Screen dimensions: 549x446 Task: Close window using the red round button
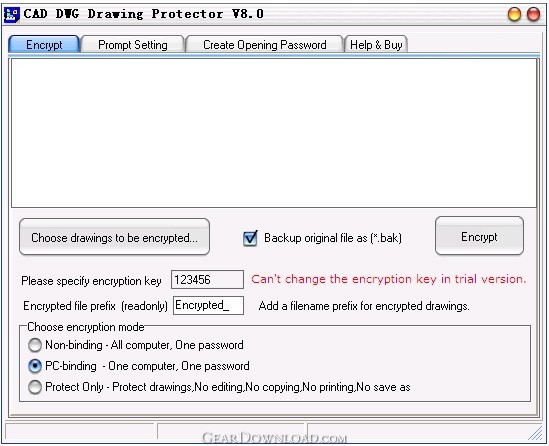[x=533, y=14]
